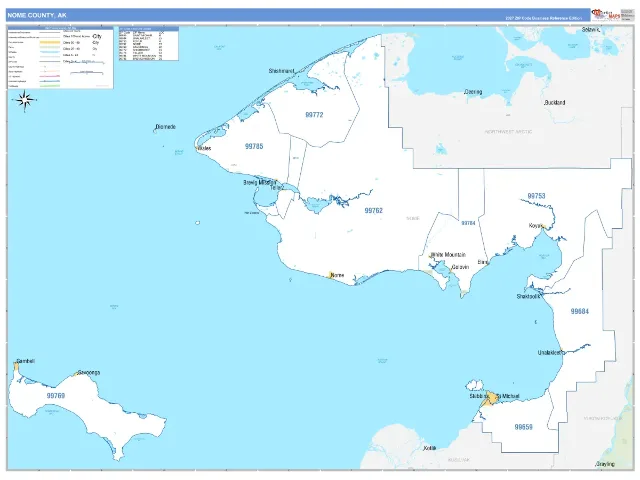The width and height of the screenshot is (640, 480).
Task: Select the Diomede label
Action: coord(166,127)
